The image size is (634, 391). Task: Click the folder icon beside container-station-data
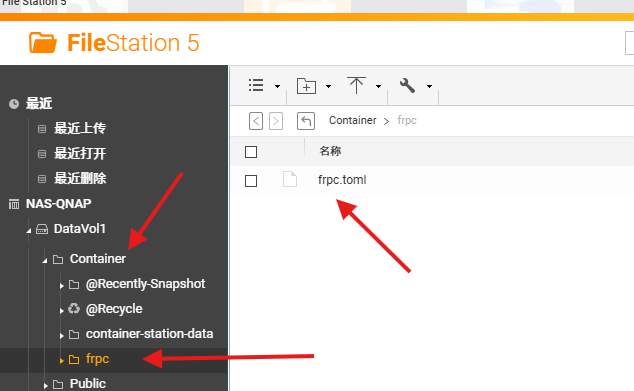74,334
